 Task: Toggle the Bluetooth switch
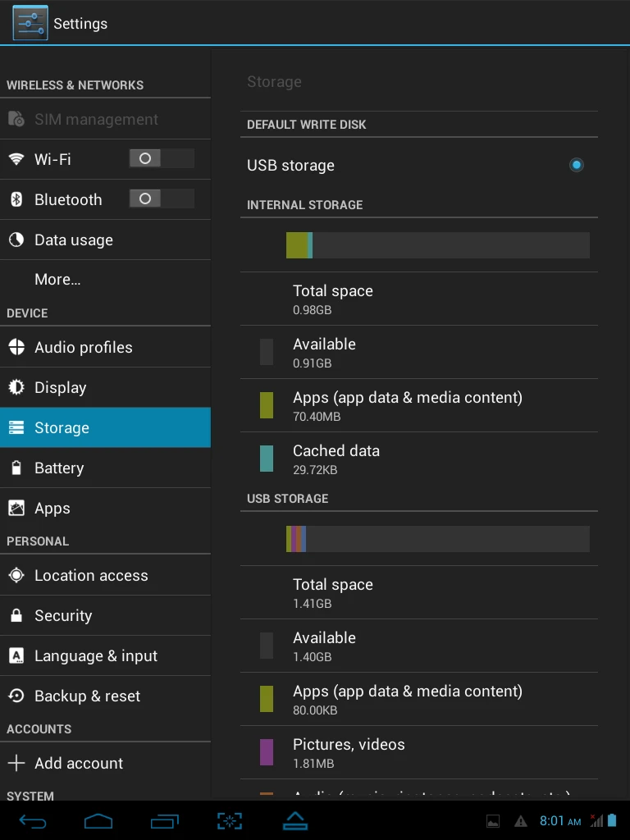tap(162, 199)
